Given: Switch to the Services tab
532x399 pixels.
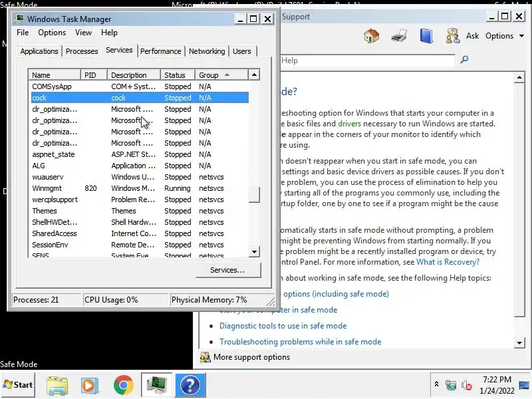Looking at the screenshot, I should [119, 51].
